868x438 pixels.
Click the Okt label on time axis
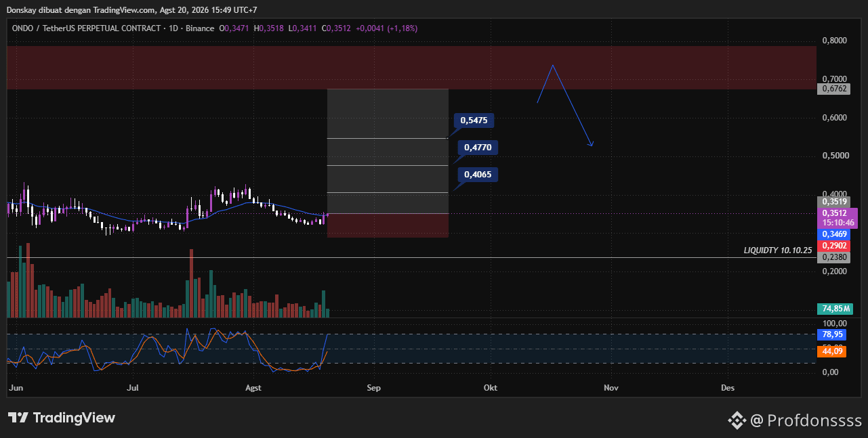(x=490, y=389)
